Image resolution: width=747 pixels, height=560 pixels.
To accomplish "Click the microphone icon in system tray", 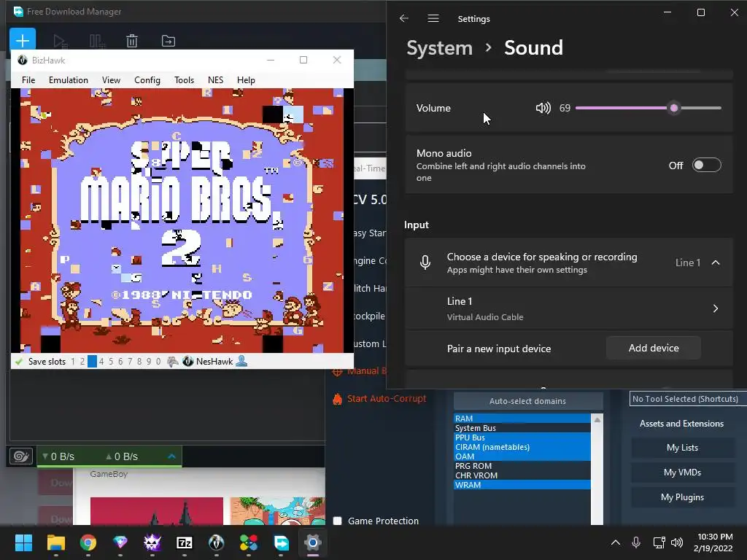I will (x=636, y=542).
